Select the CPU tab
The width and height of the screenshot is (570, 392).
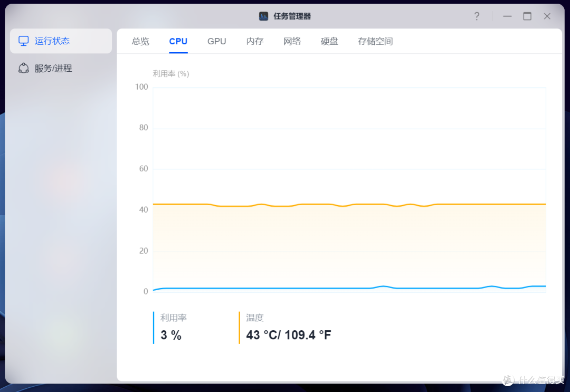[178, 42]
